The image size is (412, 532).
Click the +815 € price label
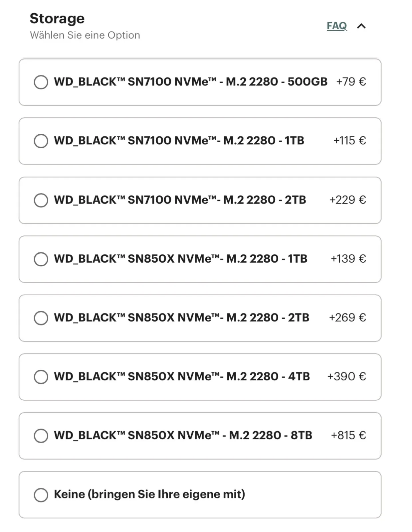tap(348, 435)
